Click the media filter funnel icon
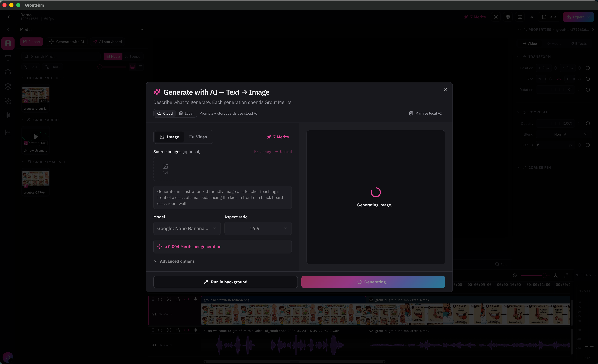The image size is (598, 364). point(27,67)
